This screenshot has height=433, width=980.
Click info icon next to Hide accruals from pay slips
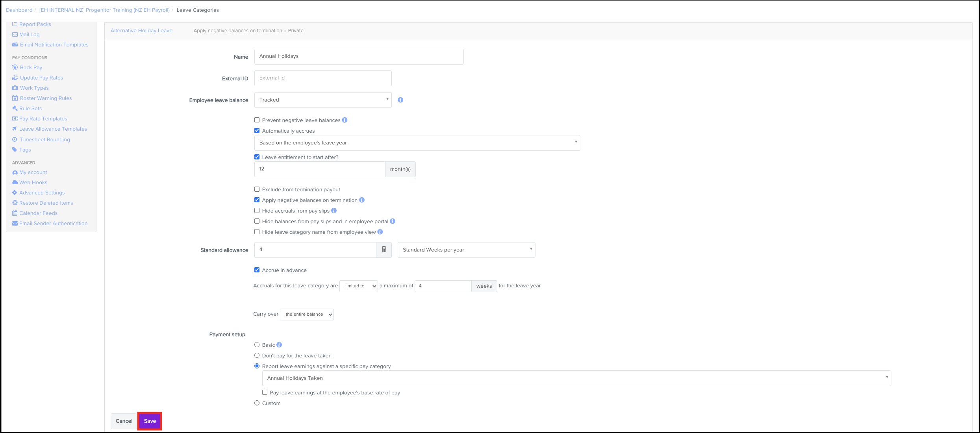334,211
